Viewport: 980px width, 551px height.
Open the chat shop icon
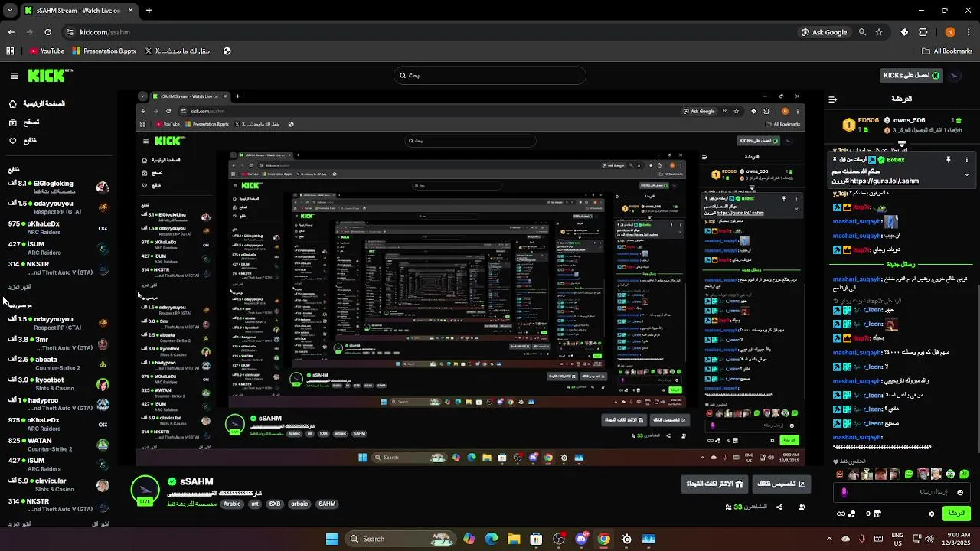tap(878, 514)
